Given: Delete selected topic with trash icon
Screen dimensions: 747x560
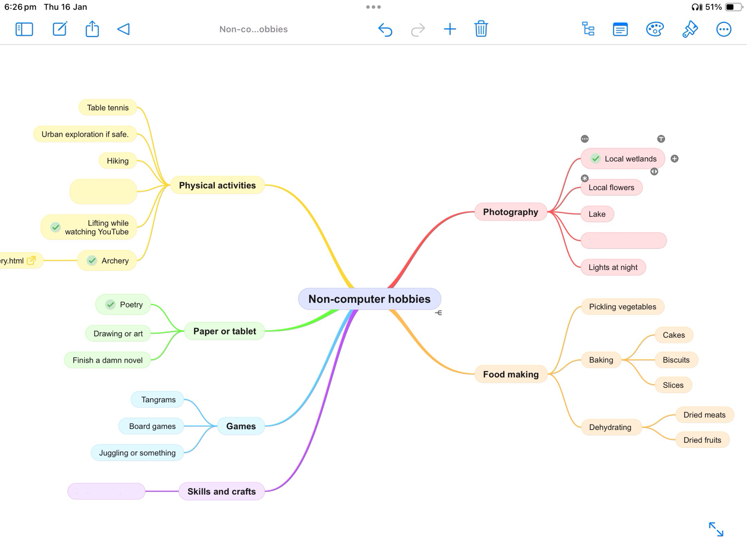Looking at the screenshot, I should (481, 29).
